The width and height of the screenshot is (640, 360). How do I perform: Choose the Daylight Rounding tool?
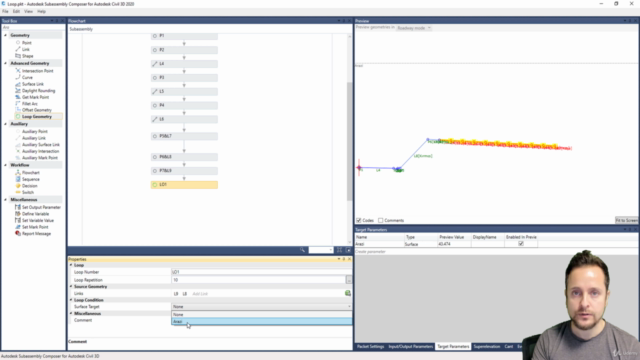pos(38,91)
